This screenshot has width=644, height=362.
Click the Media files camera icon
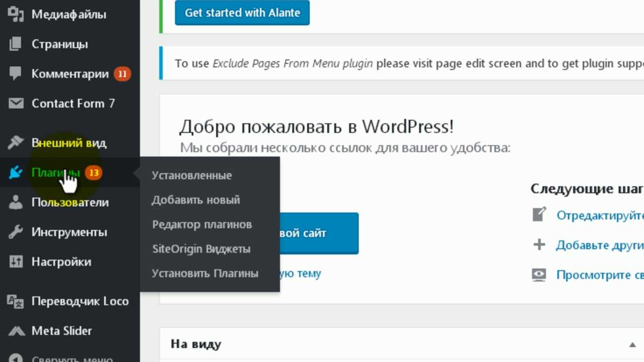coord(16,15)
